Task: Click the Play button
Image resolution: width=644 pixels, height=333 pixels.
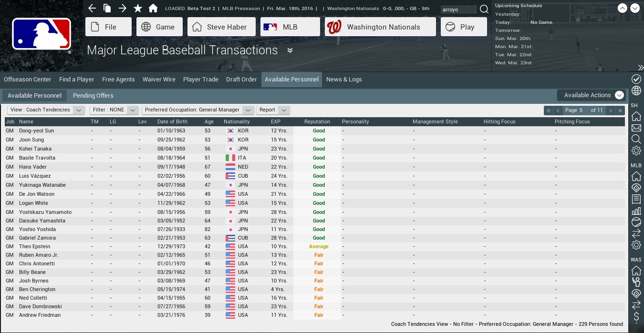Action: [x=463, y=27]
